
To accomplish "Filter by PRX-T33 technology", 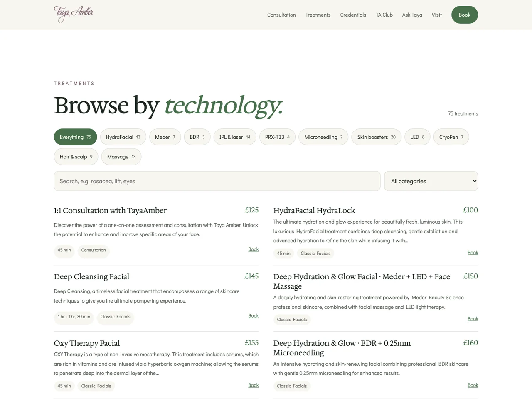I will point(277,137).
